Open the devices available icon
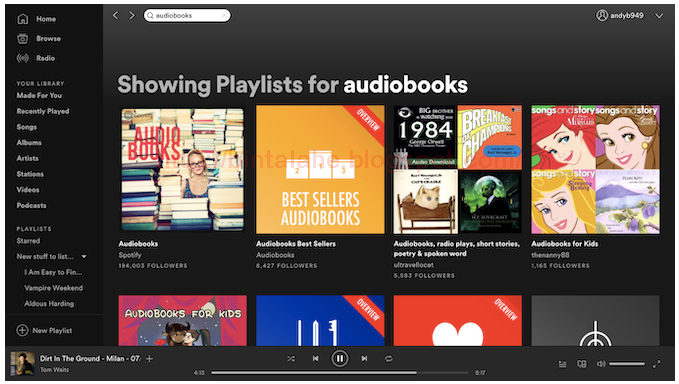The image size is (679, 384). point(582,364)
